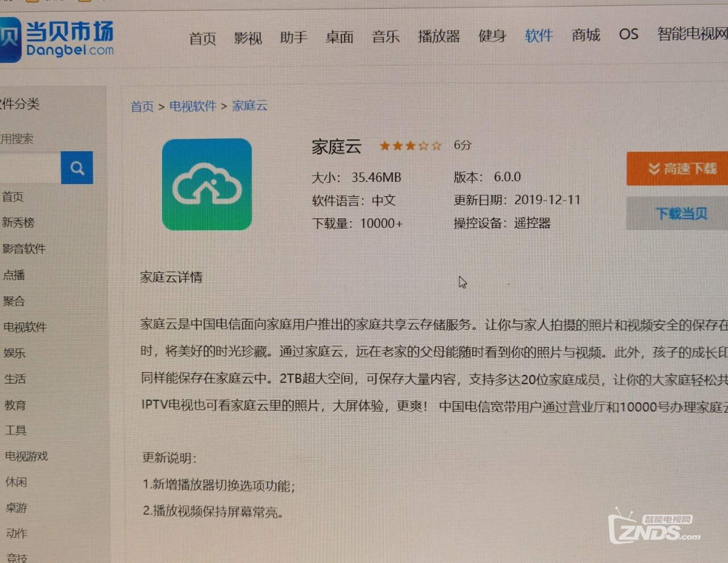Select 娱乐 in the sidebar
The height and width of the screenshot is (563, 728).
point(15,353)
